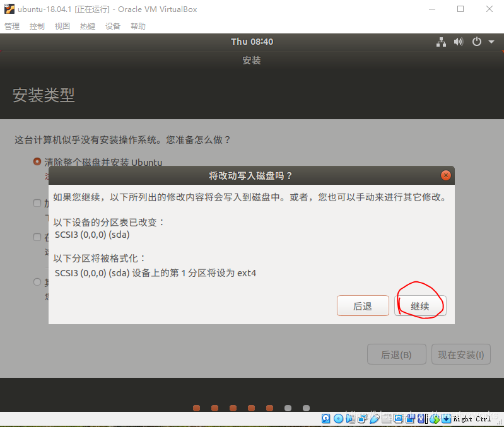Screen dimensions: 504x427
Task: Click the 以下设备的分区表已改变 label
Action: click(x=109, y=222)
